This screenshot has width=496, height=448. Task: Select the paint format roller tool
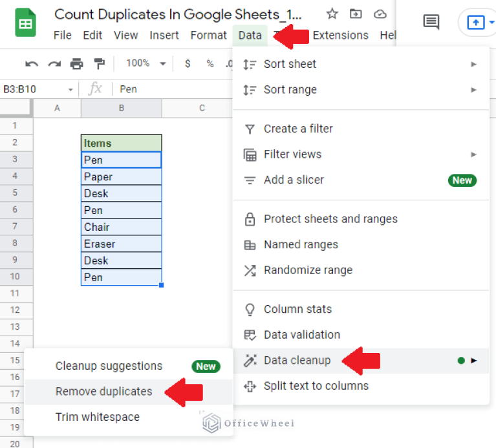pos(99,63)
